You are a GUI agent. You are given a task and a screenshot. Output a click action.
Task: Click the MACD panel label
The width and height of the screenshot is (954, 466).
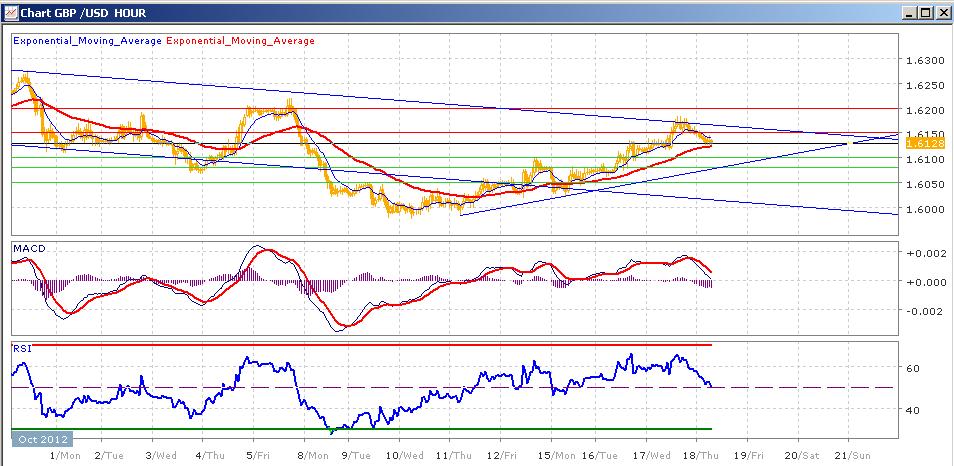(x=29, y=248)
